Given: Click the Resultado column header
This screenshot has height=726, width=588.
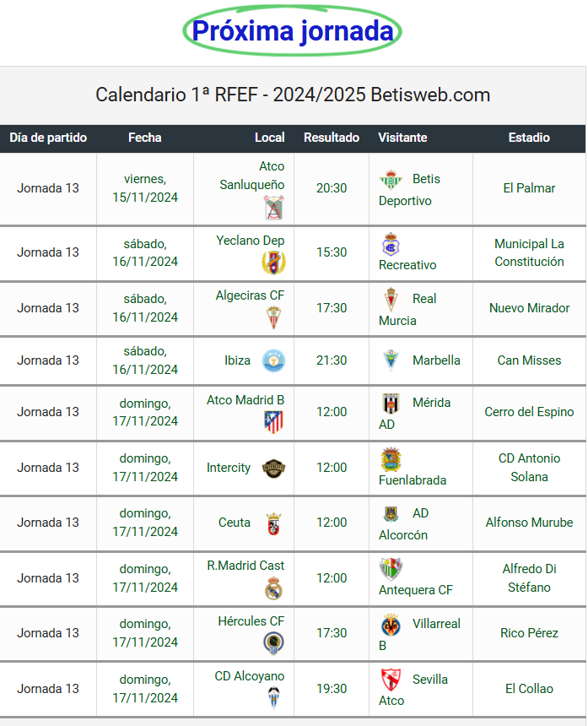Looking at the screenshot, I should tap(332, 138).
